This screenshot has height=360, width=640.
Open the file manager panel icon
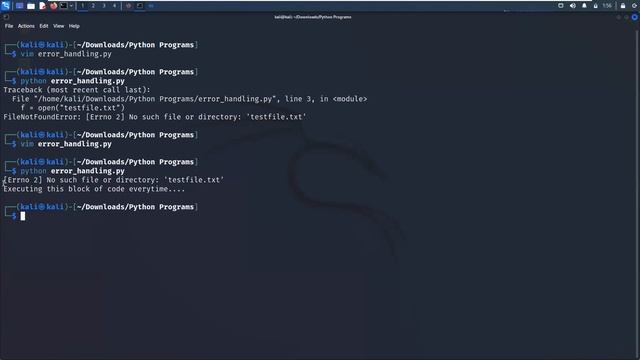[31, 6]
